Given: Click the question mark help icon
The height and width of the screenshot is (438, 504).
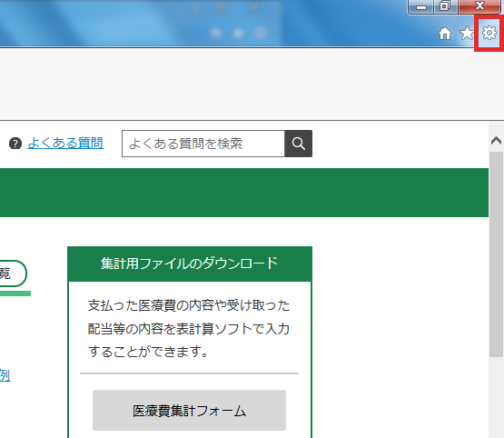Looking at the screenshot, I should click(x=15, y=144).
